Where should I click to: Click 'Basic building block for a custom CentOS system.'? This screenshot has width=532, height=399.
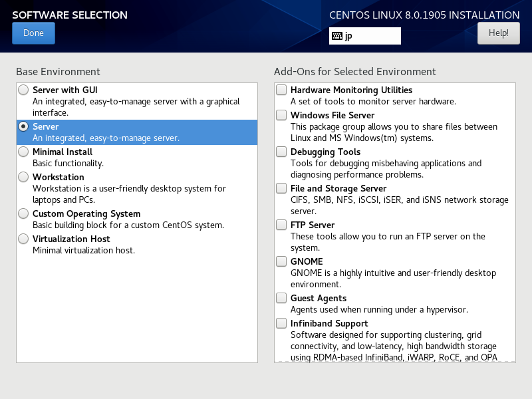[128, 225]
